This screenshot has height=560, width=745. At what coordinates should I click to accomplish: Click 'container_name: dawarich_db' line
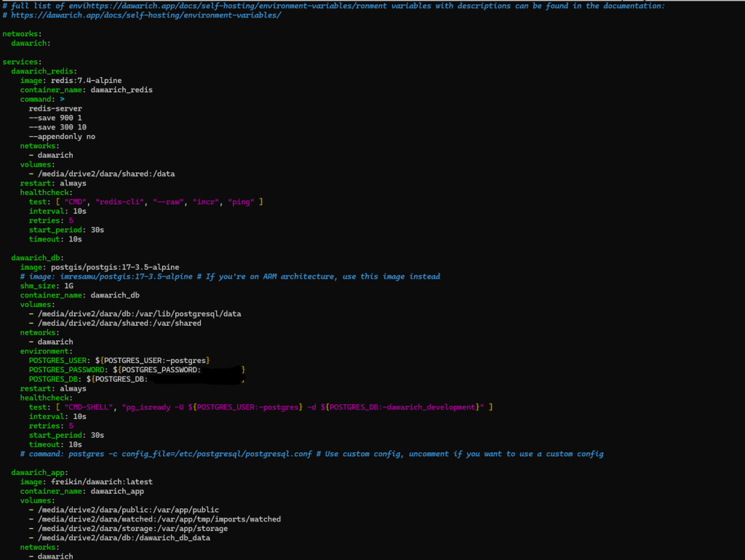coord(80,295)
